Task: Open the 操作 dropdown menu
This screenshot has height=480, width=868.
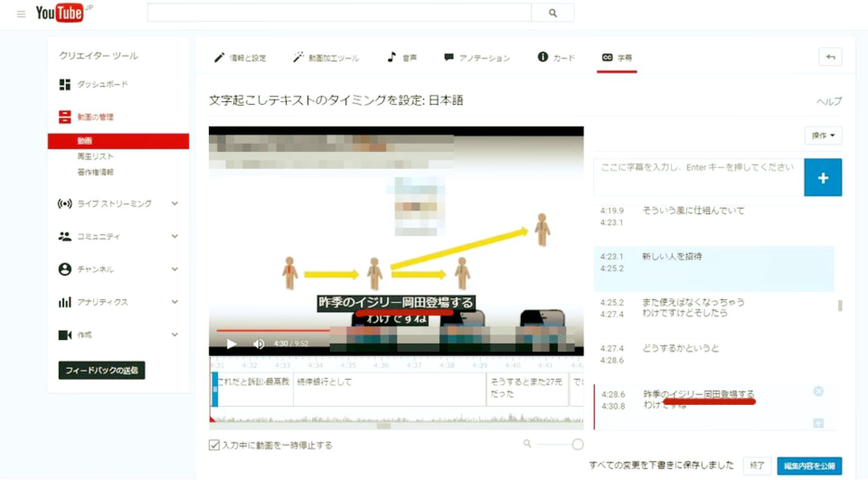Action: point(823,135)
